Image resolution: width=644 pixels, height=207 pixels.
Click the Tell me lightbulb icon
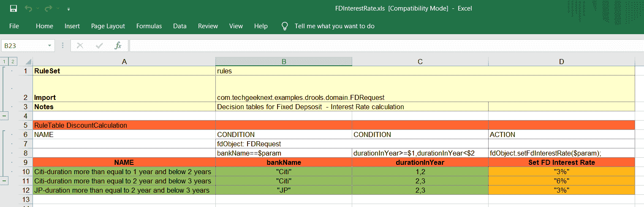tap(285, 26)
